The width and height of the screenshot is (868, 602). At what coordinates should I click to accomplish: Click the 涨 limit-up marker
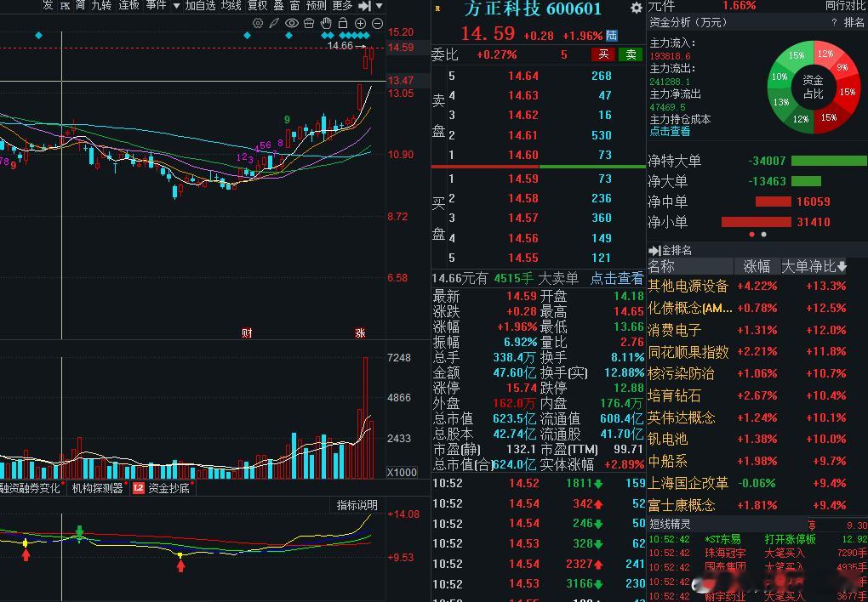360,333
